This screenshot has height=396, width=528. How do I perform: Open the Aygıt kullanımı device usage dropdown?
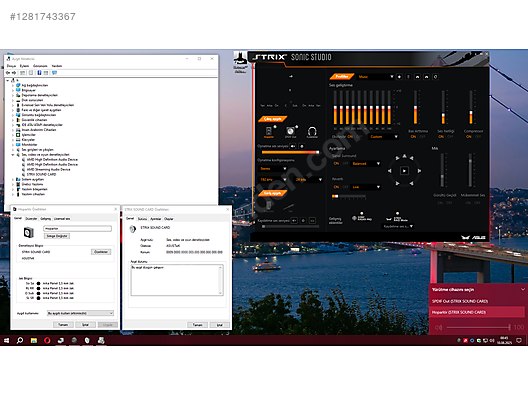(x=80, y=314)
